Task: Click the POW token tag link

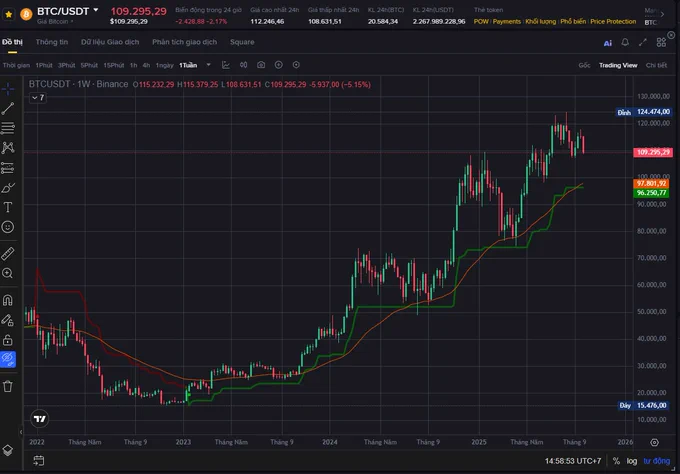Action: pos(481,21)
